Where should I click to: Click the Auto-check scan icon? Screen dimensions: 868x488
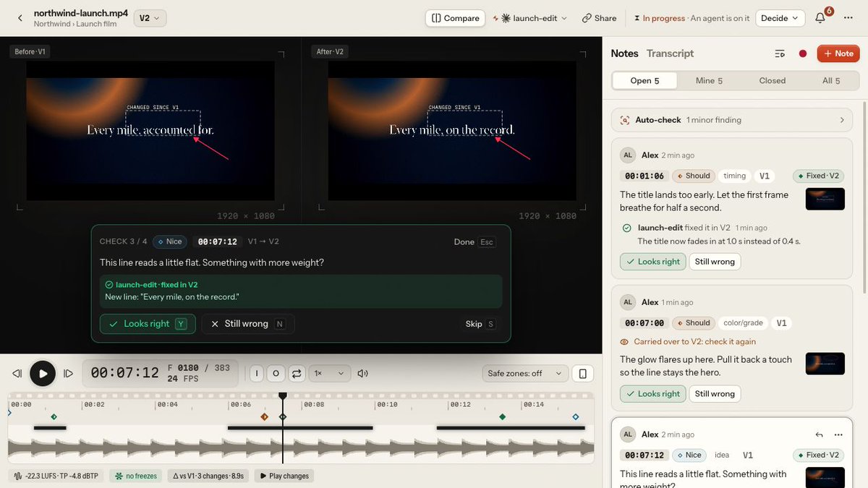(625, 120)
